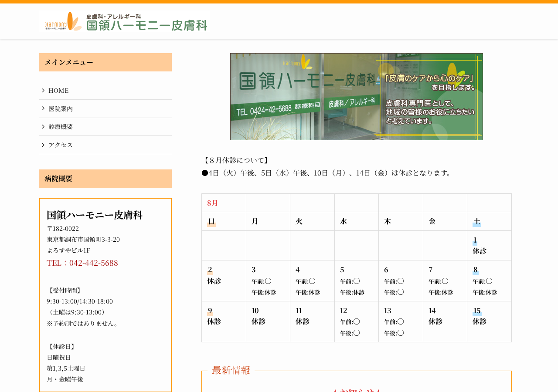Click chevron arrow beside 診療概要
This screenshot has width=558, height=392.
coord(43,126)
